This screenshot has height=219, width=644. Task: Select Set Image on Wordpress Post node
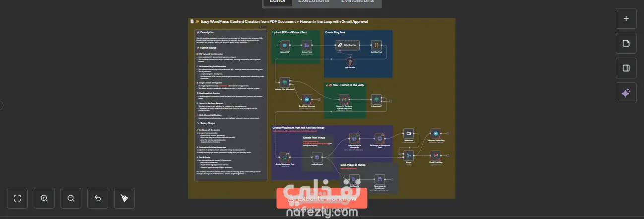(380, 139)
